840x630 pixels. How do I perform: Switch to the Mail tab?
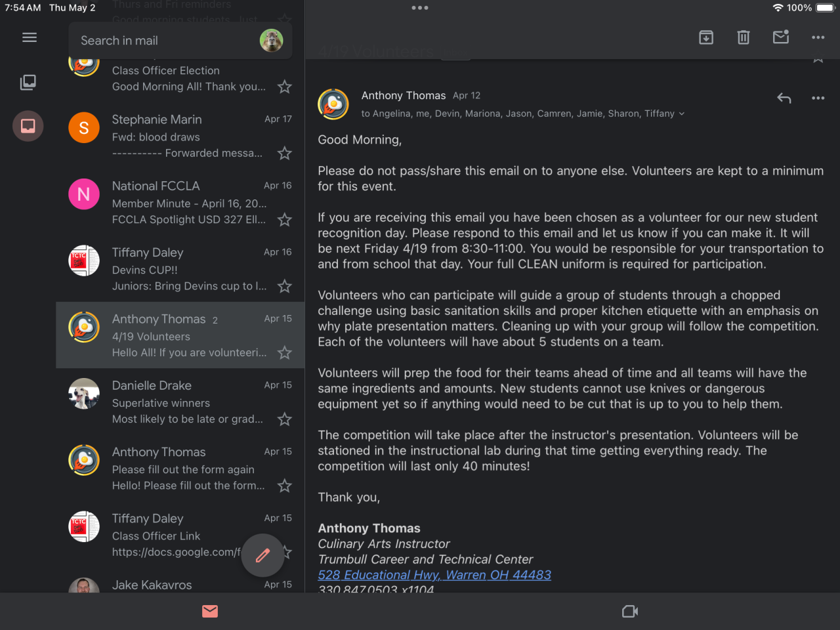click(210, 612)
